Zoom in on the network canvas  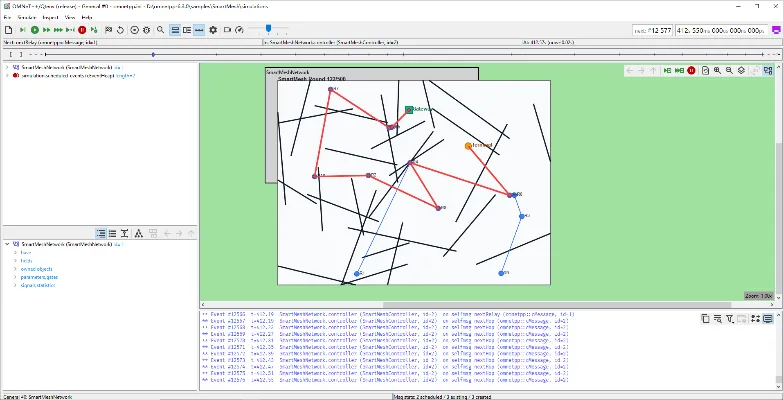718,70
